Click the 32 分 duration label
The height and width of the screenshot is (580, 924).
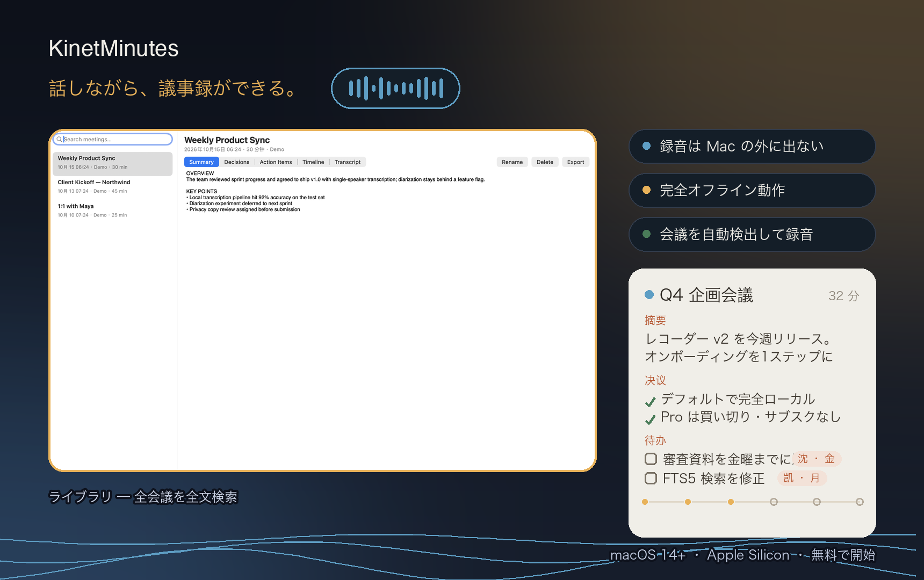[844, 296]
